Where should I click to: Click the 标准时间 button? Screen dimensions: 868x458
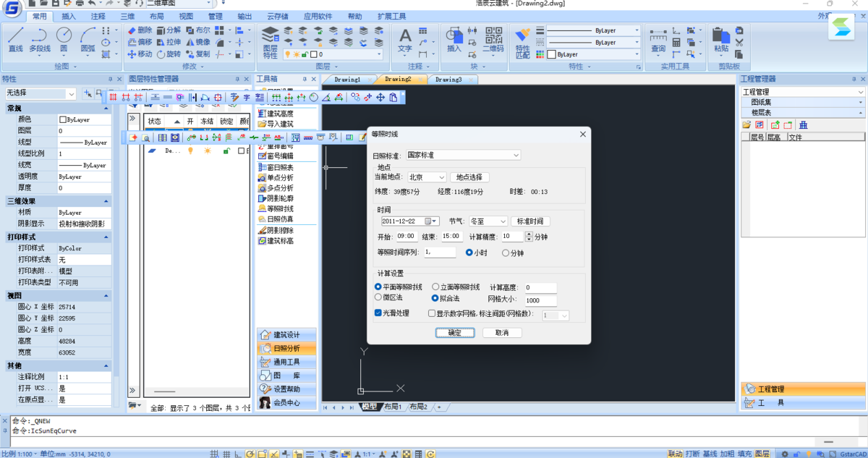[531, 221]
